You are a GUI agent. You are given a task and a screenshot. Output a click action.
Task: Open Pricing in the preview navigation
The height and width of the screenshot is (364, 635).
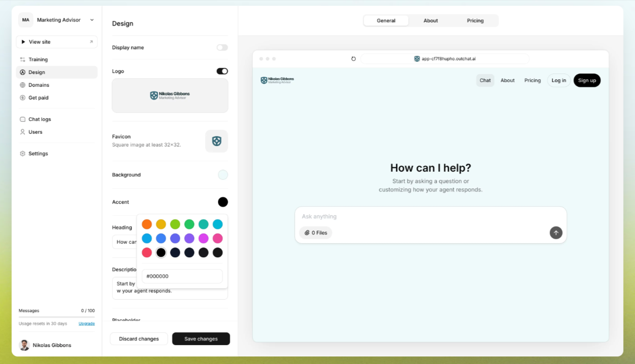(532, 80)
